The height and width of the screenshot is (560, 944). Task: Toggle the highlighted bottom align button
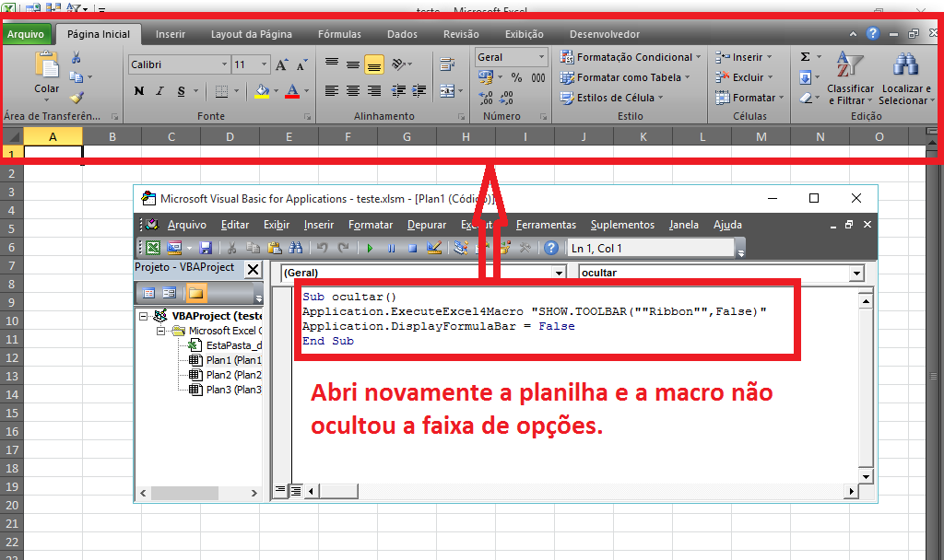(x=374, y=64)
